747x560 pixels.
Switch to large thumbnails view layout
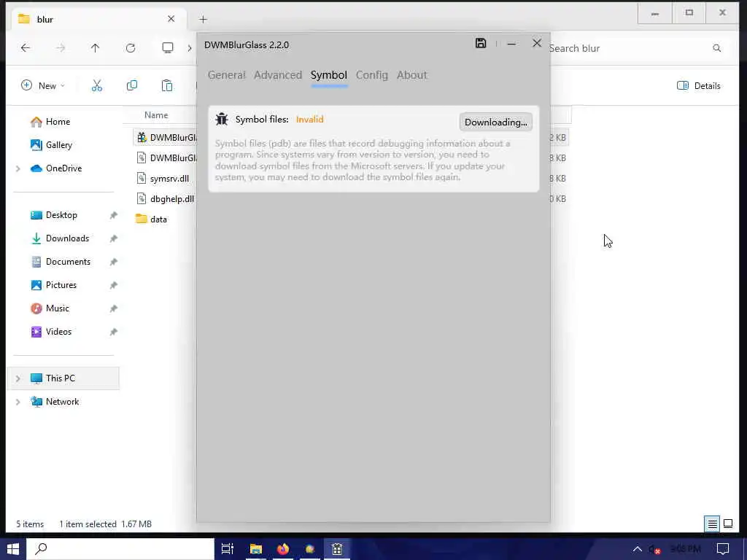[x=728, y=524]
